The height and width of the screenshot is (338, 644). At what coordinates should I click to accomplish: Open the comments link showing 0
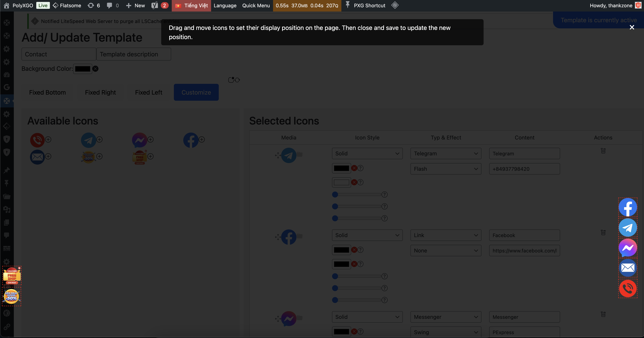click(113, 6)
